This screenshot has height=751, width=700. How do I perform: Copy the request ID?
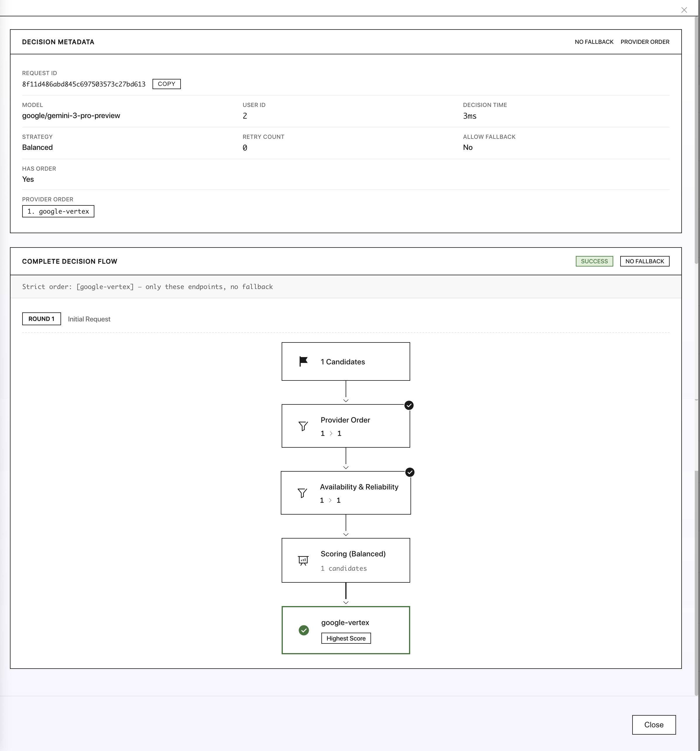coord(166,84)
